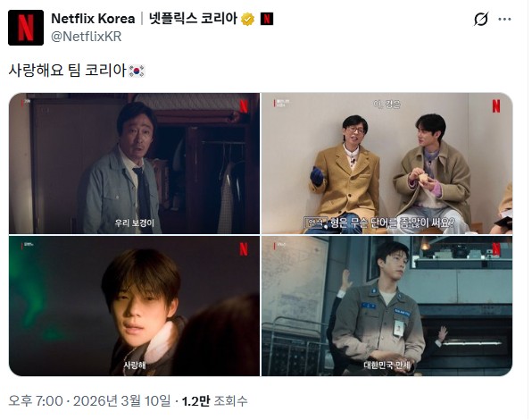Click the tweet text 사랑해요 팀 코리아
The image size is (532, 420).
[67, 71]
